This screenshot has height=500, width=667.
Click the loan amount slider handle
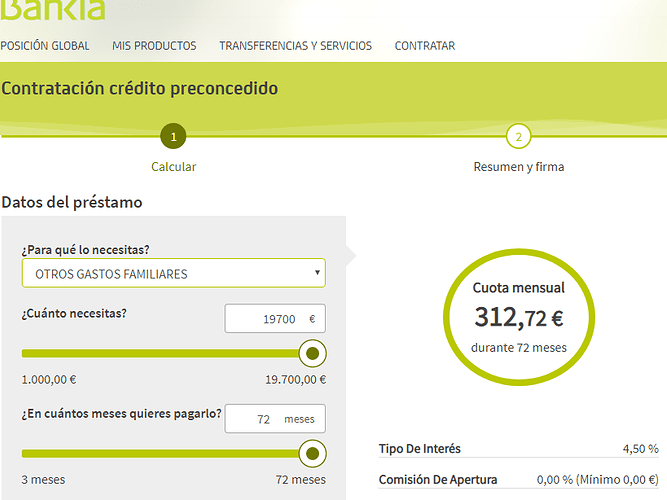pos(312,353)
